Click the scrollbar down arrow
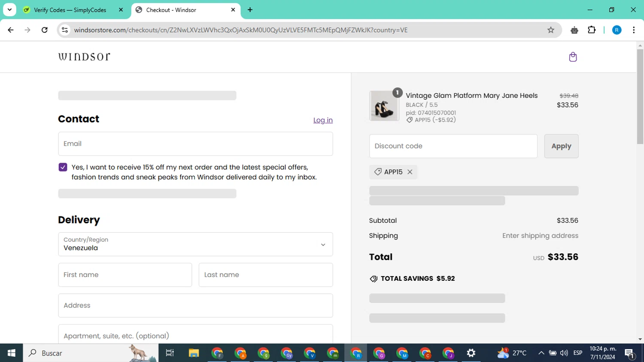This screenshot has width=644, height=362. (x=640, y=339)
